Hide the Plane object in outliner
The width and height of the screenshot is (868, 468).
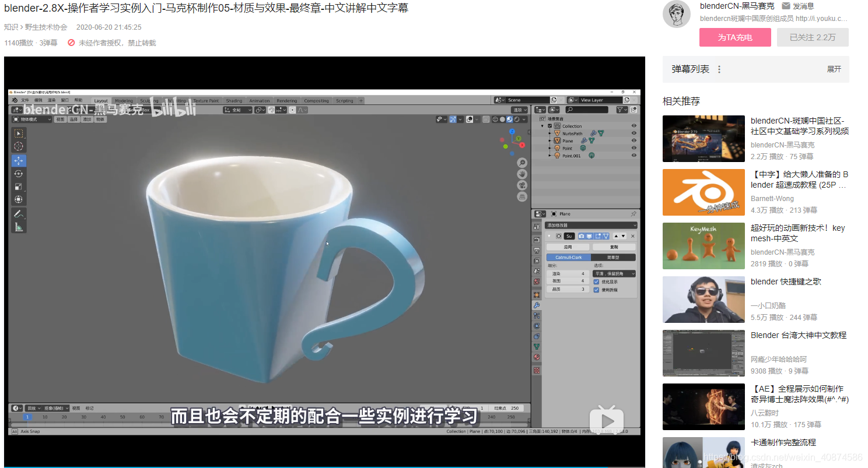click(x=634, y=140)
